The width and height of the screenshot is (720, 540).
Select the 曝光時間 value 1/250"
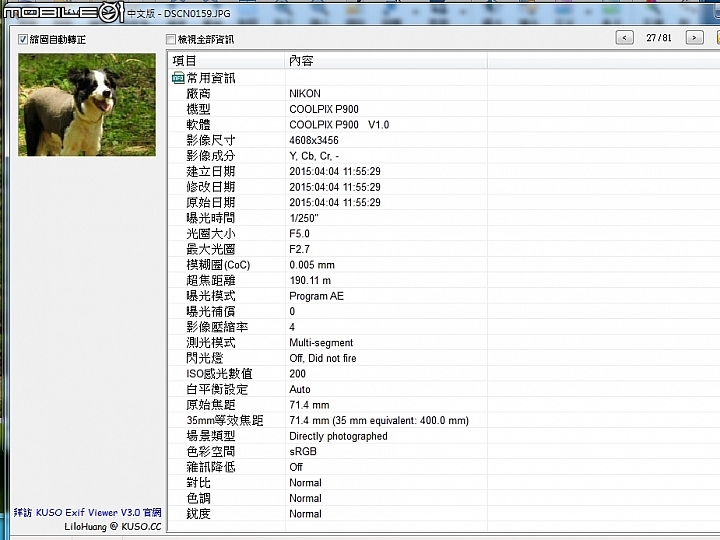[304, 218]
